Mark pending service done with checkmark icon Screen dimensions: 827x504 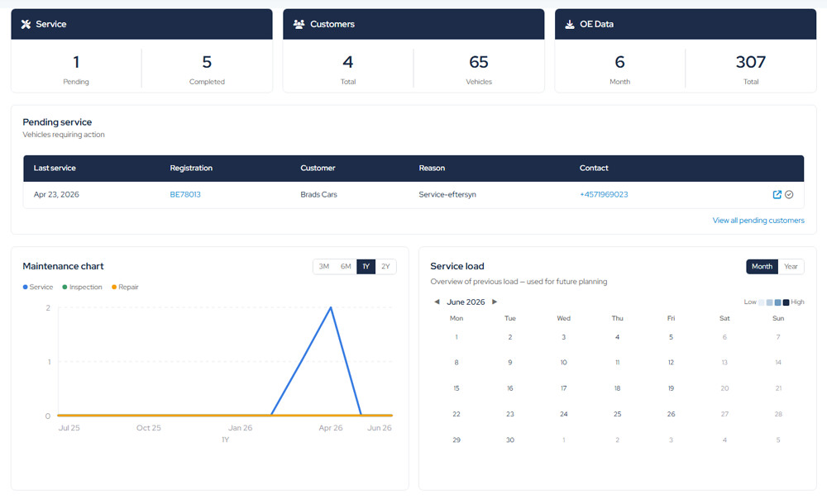pyautogui.click(x=789, y=194)
